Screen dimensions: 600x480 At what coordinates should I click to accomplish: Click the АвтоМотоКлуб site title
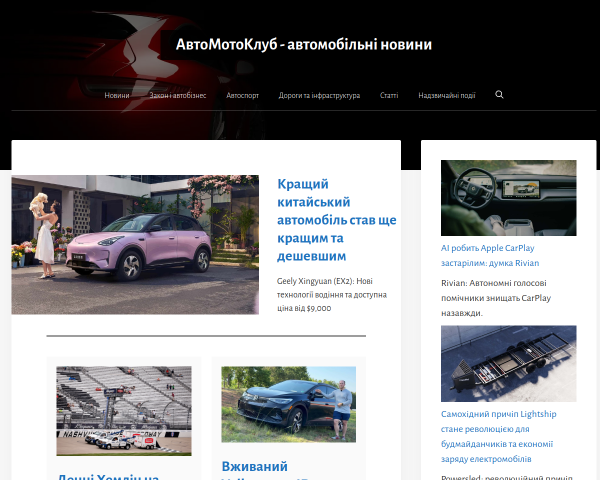(x=304, y=44)
